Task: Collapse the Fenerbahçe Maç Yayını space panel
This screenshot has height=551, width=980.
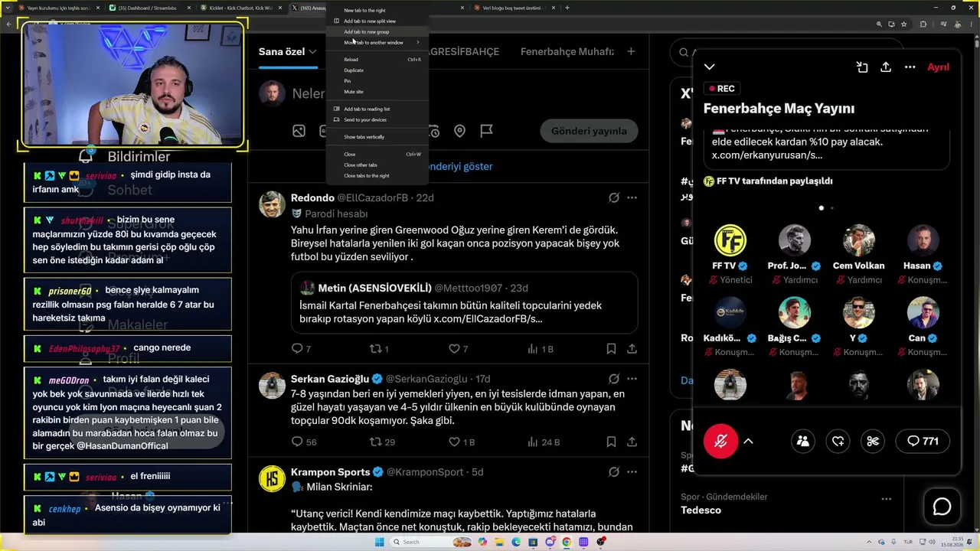Action: [710, 67]
